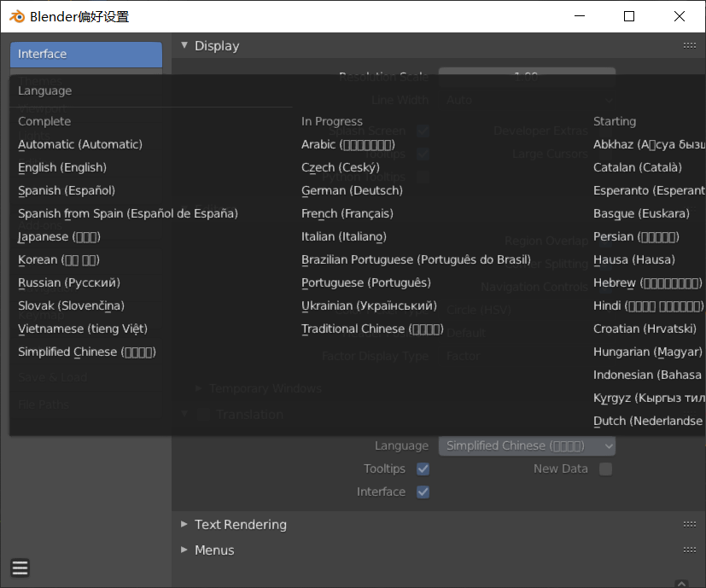706x588 pixels.
Task: Choose Indonesian (Bahasa) language
Action: [x=647, y=375]
